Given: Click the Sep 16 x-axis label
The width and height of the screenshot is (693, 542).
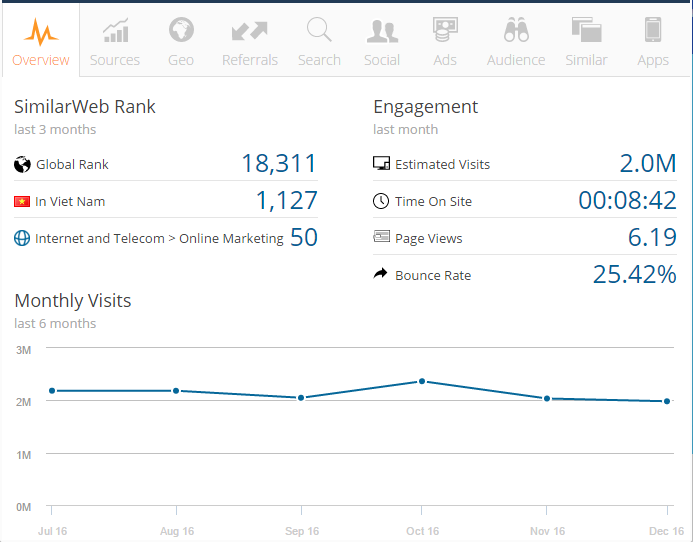Looking at the screenshot, I should (302, 531).
